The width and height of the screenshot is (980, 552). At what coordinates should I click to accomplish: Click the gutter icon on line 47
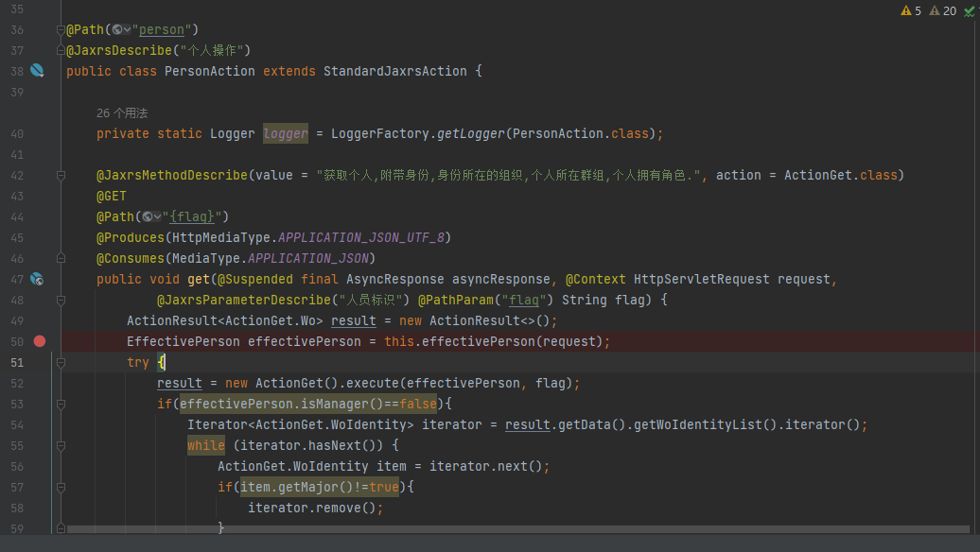(37, 279)
